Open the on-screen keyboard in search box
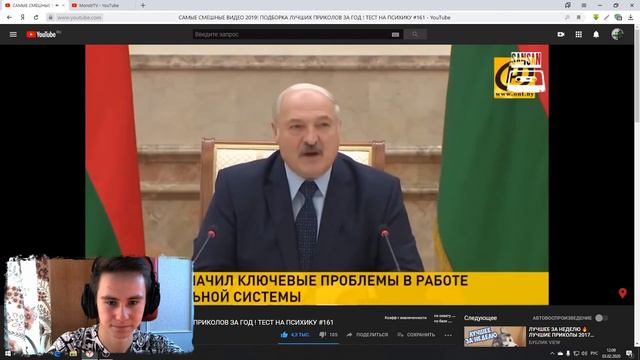The width and height of the screenshot is (640, 360). (x=395, y=35)
